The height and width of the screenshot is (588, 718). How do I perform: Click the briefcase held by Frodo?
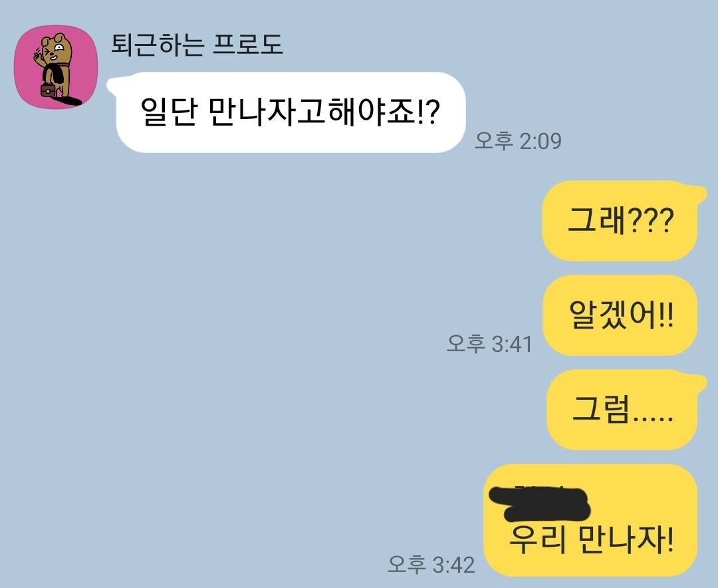click(x=48, y=89)
